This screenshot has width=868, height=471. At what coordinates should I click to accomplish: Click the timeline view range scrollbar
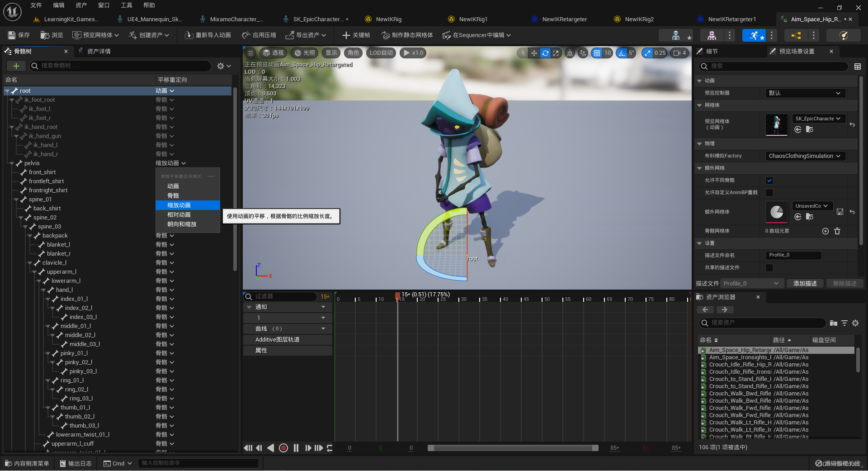tap(513, 448)
